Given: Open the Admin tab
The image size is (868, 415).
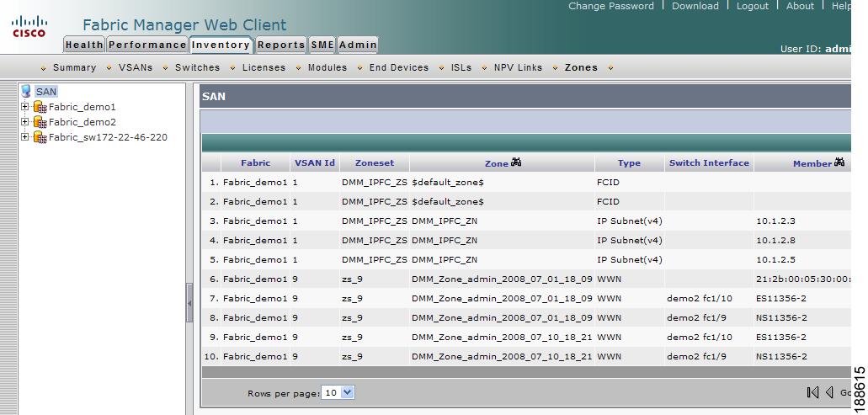Looking at the screenshot, I should [x=358, y=45].
